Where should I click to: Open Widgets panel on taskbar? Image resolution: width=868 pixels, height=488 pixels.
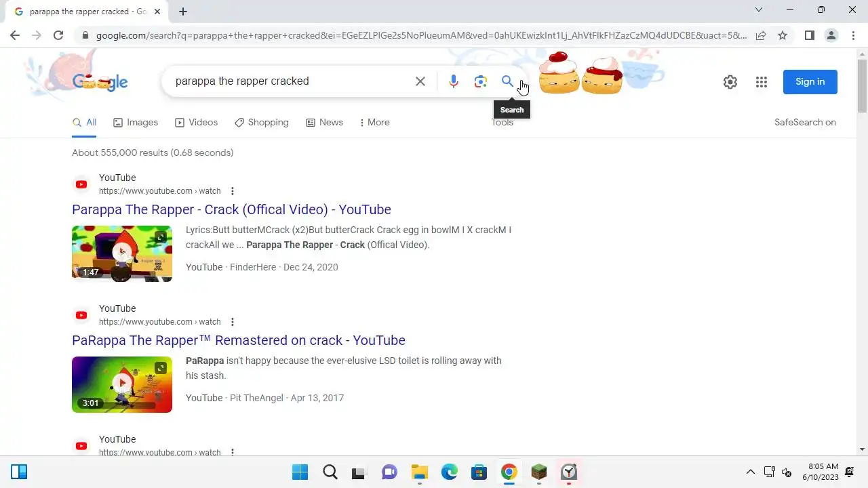19,472
